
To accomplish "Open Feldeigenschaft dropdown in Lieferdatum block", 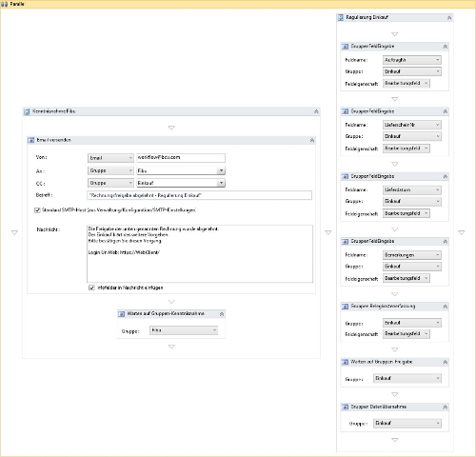I will pyautogui.click(x=407, y=213).
